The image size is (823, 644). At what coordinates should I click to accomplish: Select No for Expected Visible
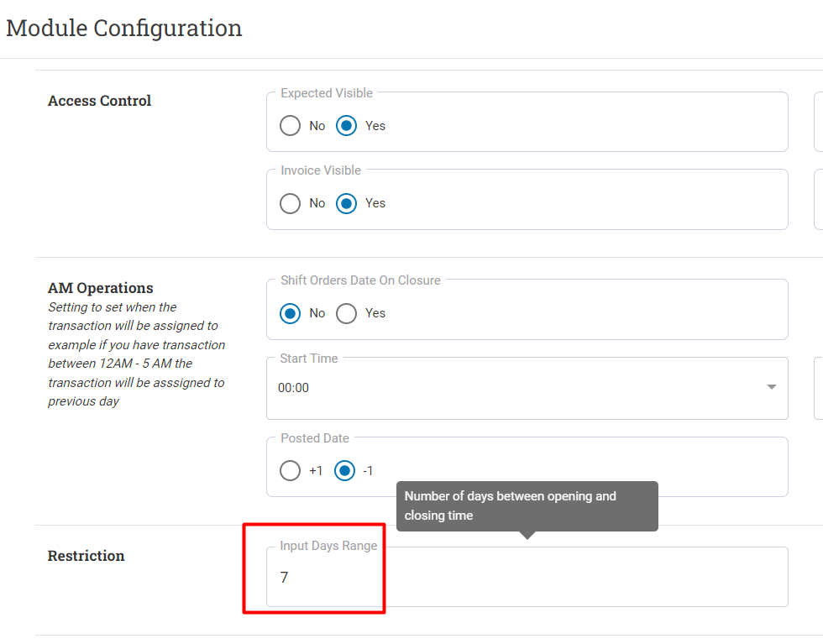click(291, 126)
